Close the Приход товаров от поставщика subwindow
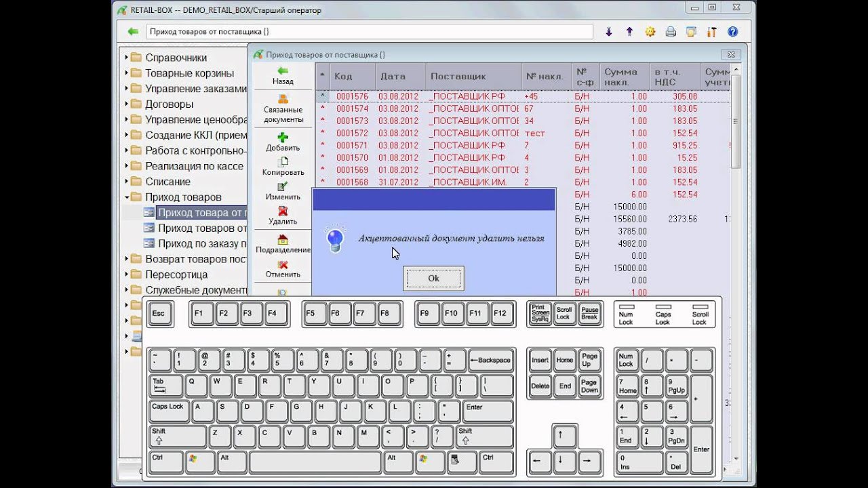The height and width of the screenshot is (488, 868). point(731,54)
